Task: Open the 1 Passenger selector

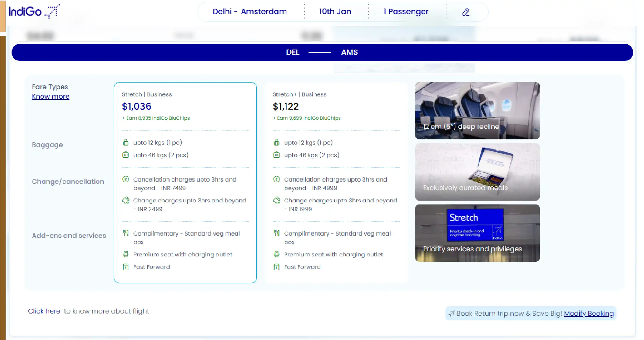Action: (406, 12)
